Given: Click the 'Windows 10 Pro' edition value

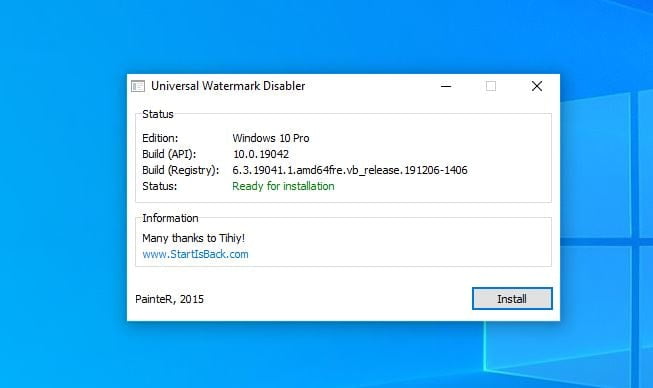Looking at the screenshot, I should pyautogui.click(x=271, y=138).
